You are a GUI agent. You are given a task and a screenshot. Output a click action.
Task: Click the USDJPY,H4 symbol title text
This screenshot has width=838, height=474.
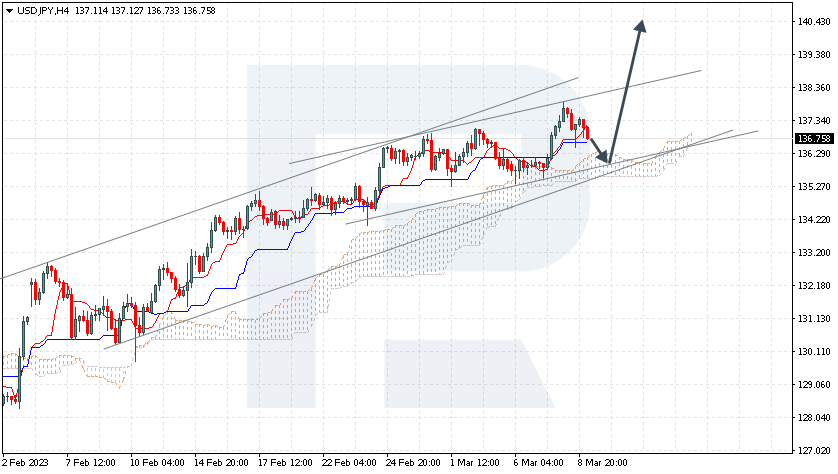tap(43, 11)
